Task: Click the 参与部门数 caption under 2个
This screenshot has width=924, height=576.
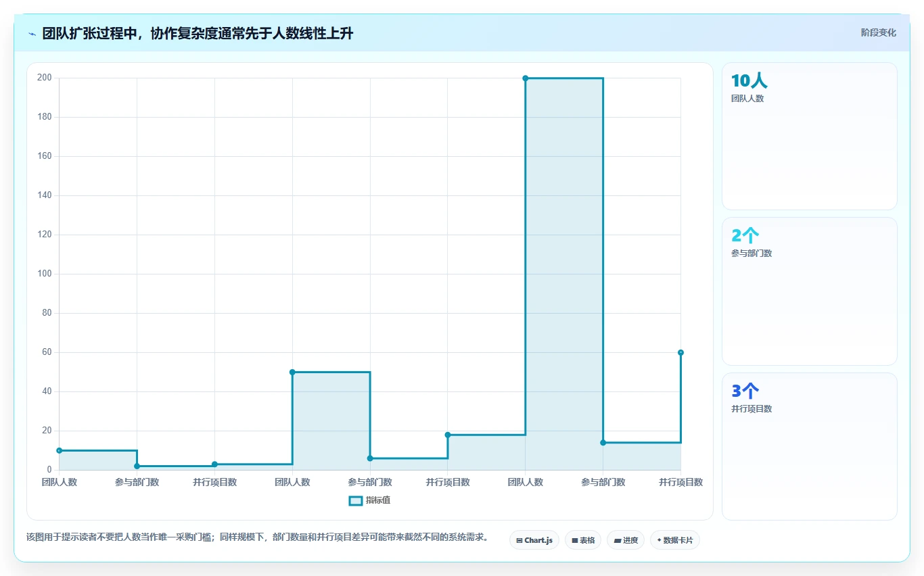Action: (752, 254)
